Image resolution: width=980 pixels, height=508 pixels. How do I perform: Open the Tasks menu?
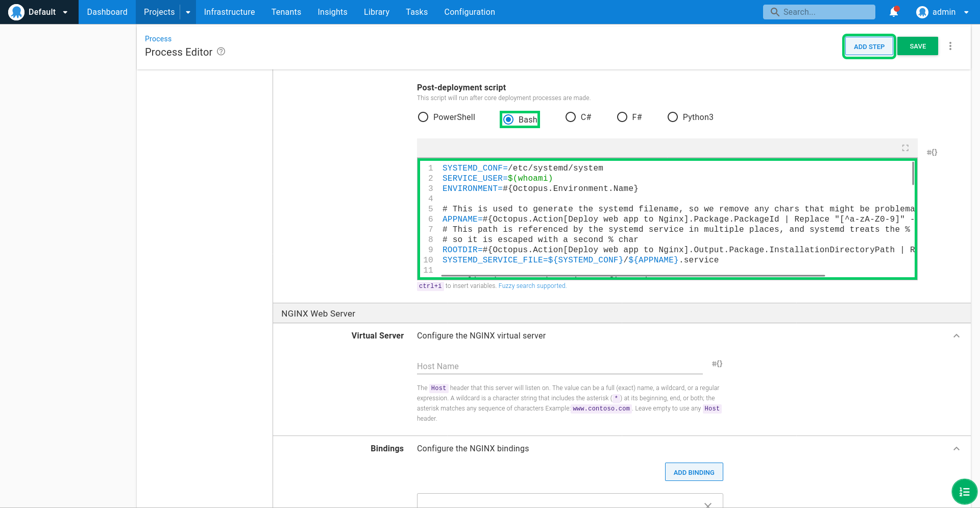416,12
